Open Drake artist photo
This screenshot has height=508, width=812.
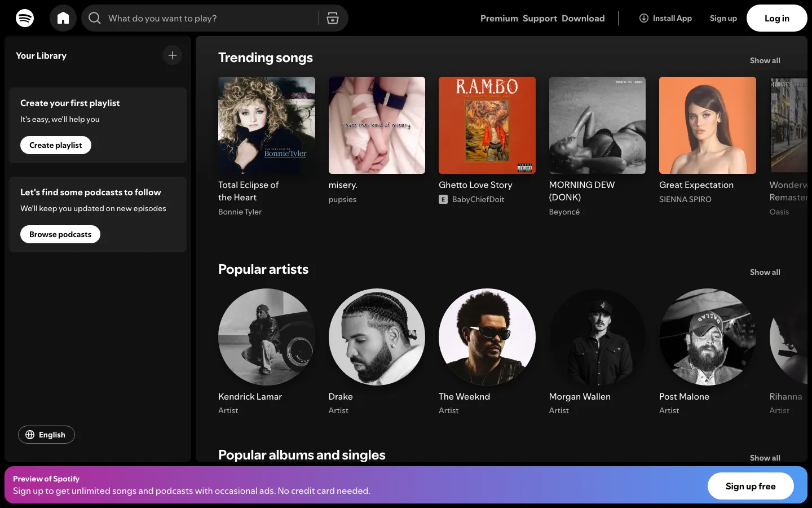click(x=377, y=337)
